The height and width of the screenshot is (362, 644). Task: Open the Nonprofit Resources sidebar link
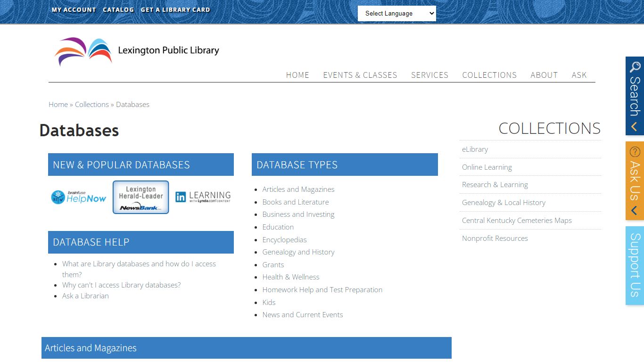[495, 239]
